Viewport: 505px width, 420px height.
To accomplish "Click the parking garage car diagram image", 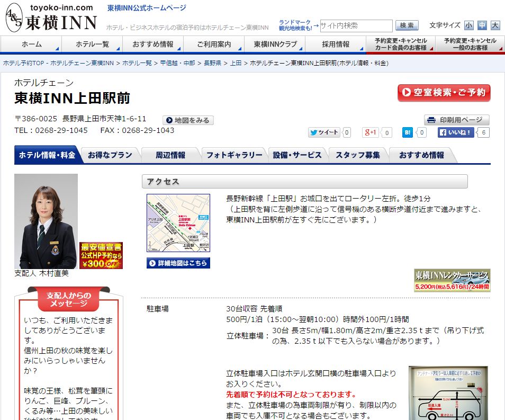I will pos(448,393).
